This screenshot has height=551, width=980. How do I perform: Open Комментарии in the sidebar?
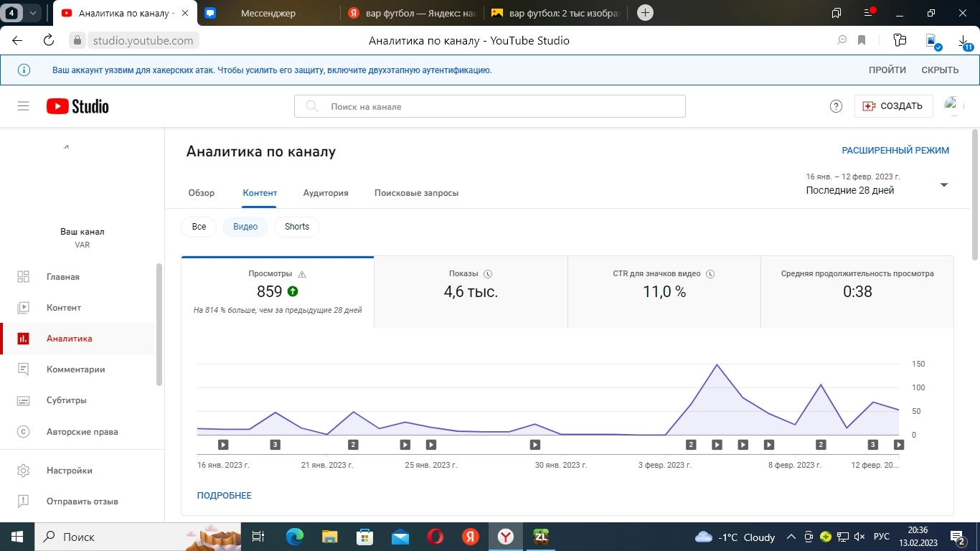click(75, 369)
